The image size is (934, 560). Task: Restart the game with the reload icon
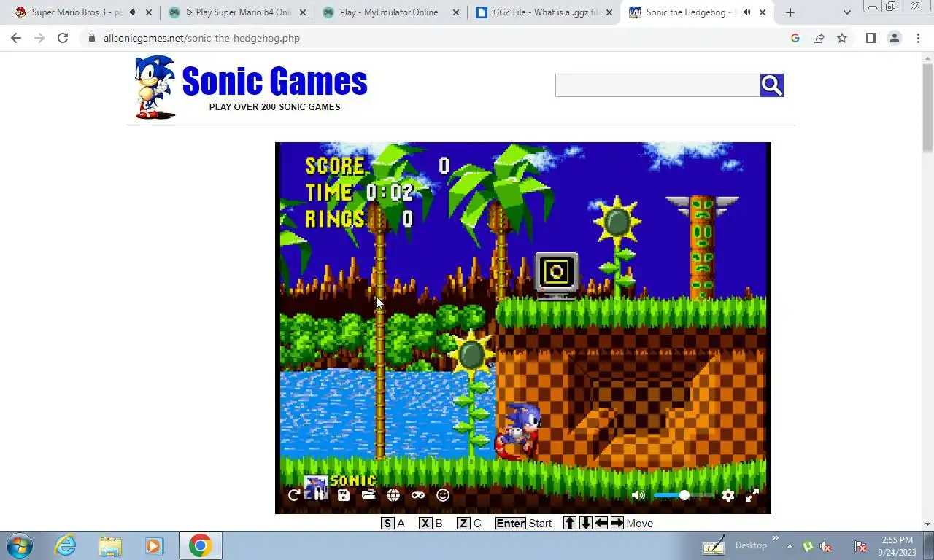point(294,495)
